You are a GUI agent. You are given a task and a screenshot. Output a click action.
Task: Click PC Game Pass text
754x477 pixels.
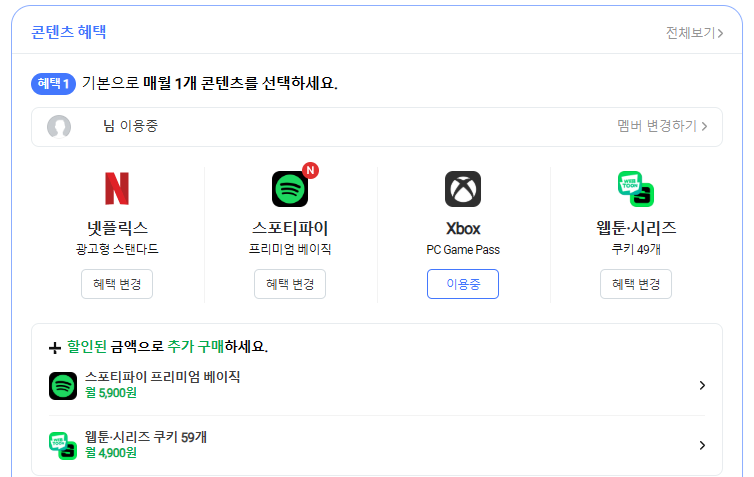[463, 250]
